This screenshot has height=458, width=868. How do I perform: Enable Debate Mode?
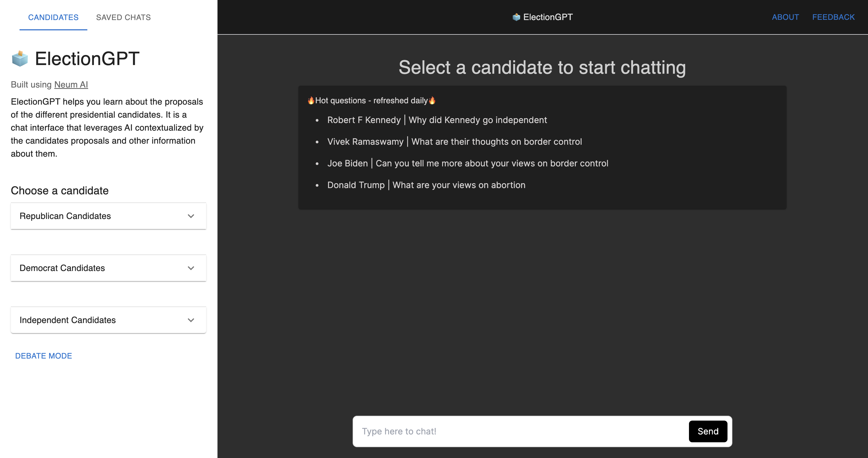(x=43, y=356)
